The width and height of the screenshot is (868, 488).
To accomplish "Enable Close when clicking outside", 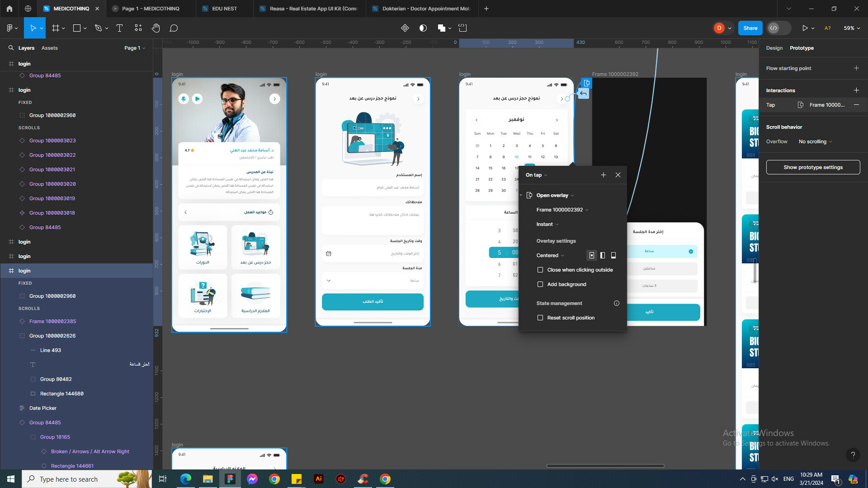I will (x=540, y=270).
